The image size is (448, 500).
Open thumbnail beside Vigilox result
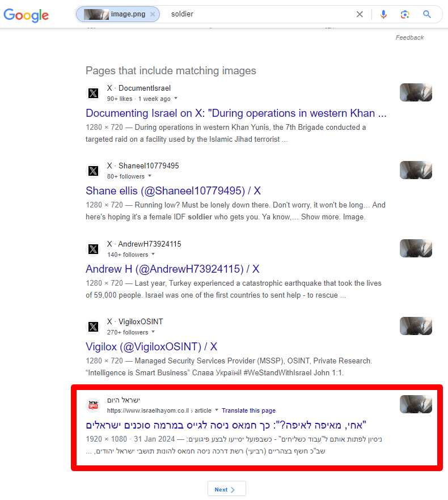(416, 326)
